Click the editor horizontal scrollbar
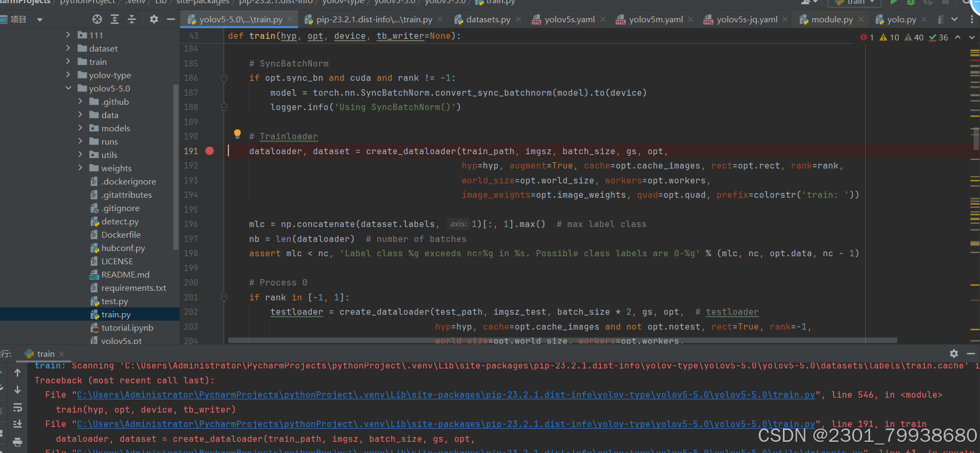Viewport: 980px width, 453px height. (563, 340)
